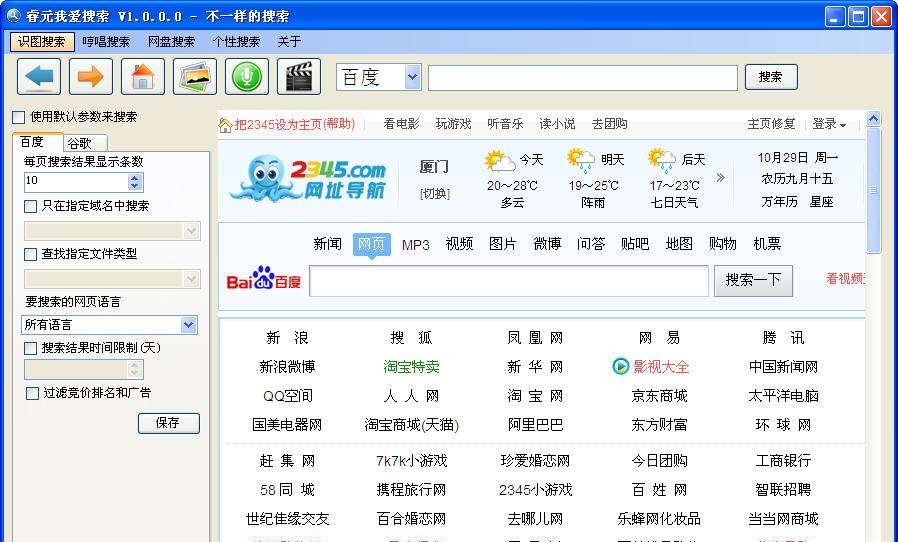
Task: Open the disabled domain name dropdown
Action: click(191, 231)
